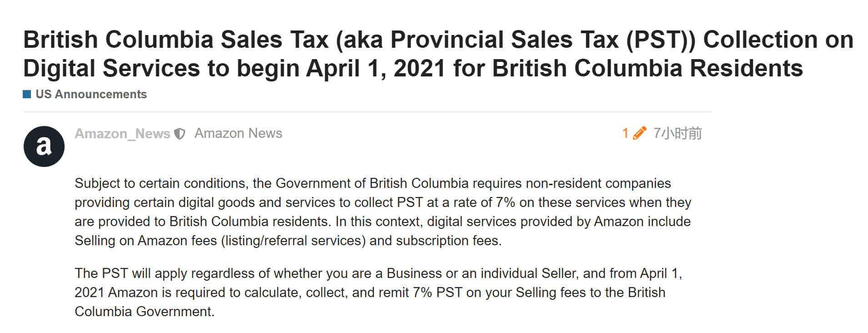Click the post edit count number 1
The width and height of the screenshot is (868, 333).
625,133
